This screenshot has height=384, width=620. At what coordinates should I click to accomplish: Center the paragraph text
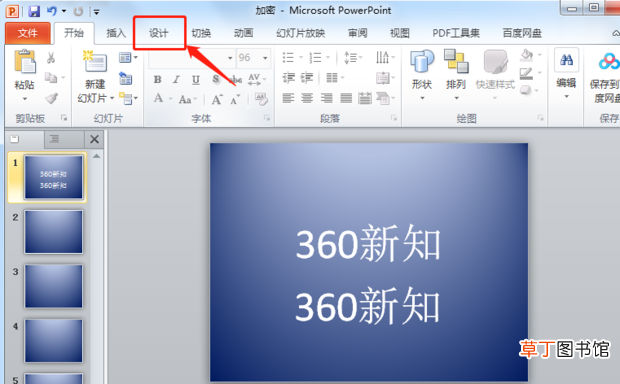307,98
